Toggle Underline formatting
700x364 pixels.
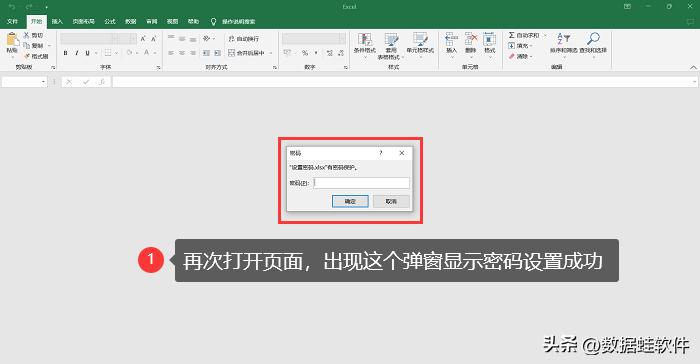point(87,53)
